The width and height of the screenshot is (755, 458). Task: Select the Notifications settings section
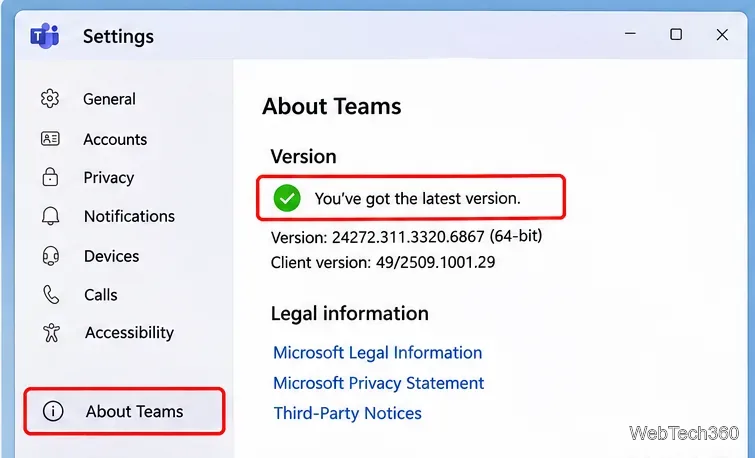129,216
